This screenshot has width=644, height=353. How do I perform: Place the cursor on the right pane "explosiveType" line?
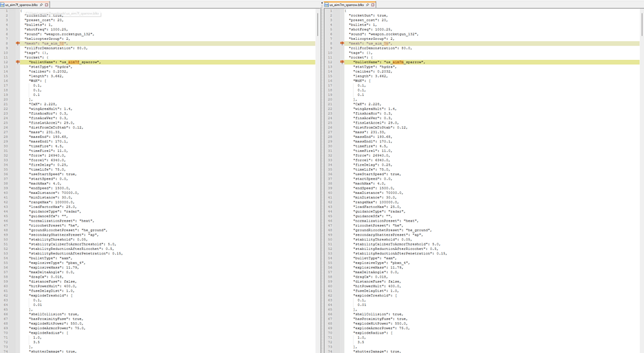[x=380, y=263]
